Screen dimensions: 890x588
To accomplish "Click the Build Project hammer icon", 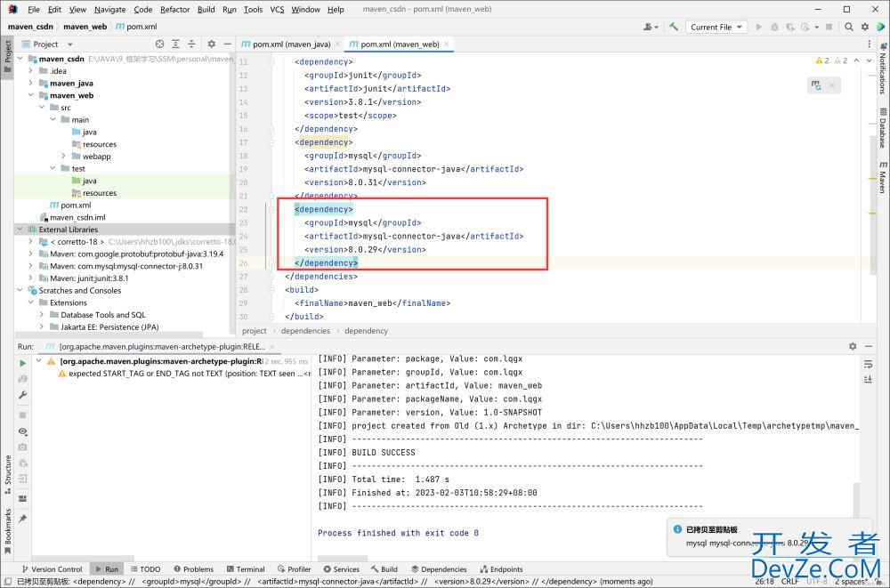I will pyautogui.click(x=674, y=27).
